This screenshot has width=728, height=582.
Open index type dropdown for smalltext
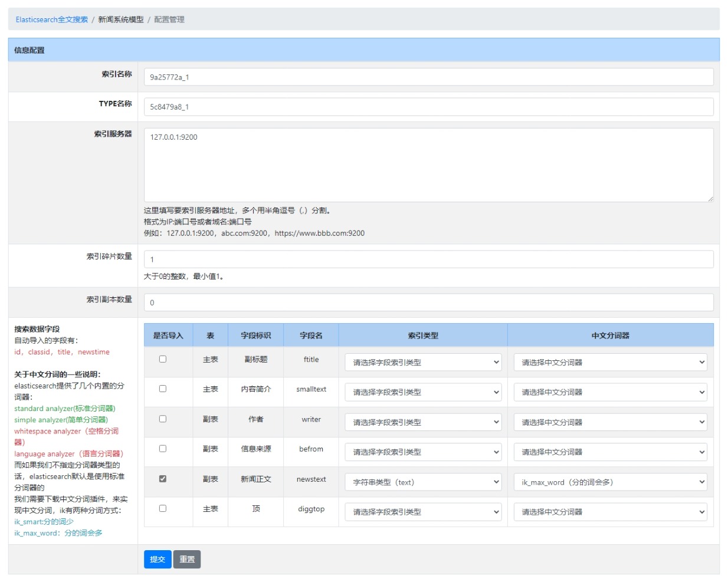pyautogui.click(x=423, y=392)
